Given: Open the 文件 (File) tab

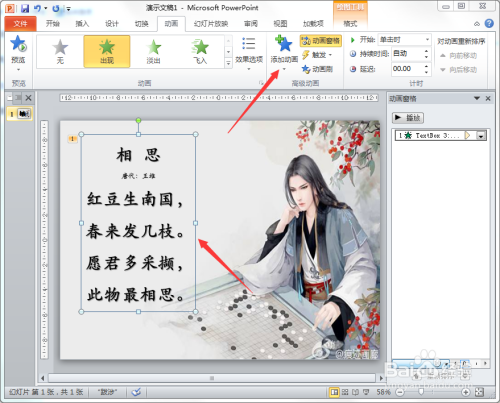Looking at the screenshot, I should [21, 24].
